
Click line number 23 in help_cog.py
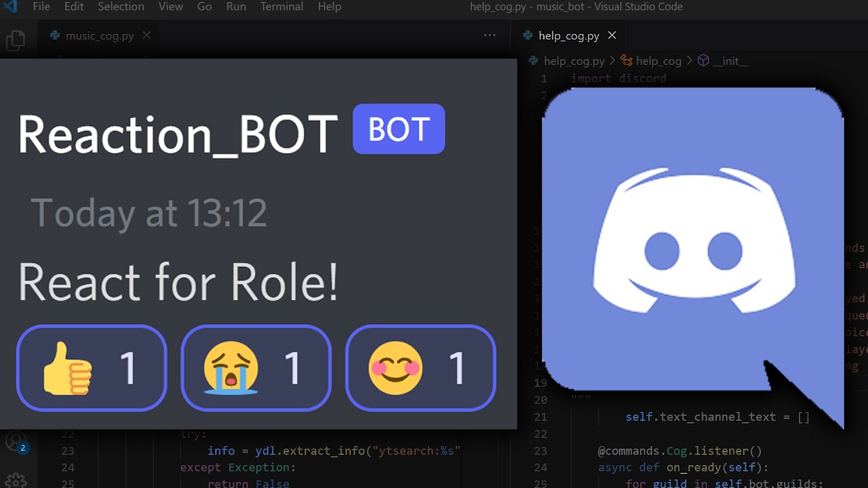pyautogui.click(x=540, y=451)
